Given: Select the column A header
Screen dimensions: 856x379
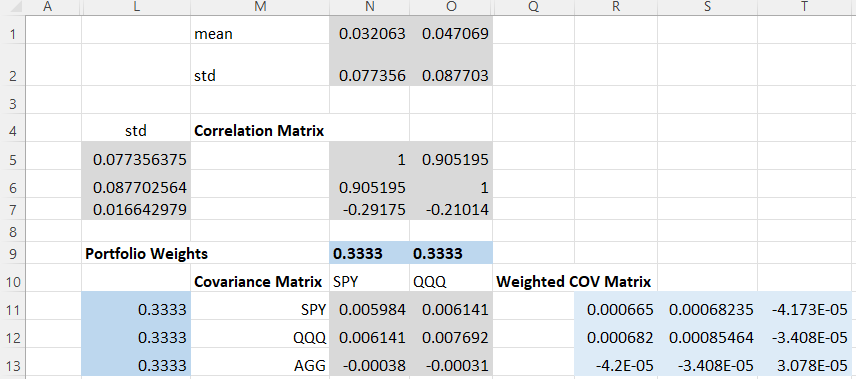Looking at the screenshot, I should 47,6.
